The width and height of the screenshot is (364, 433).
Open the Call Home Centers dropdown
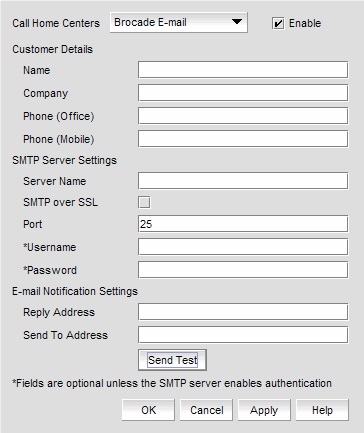click(x=179, y=23)
